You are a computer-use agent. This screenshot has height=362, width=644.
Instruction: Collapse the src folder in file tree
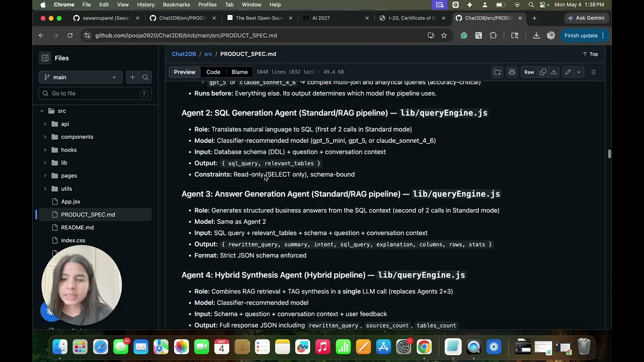pyautogui.click(x=42, y=111)
